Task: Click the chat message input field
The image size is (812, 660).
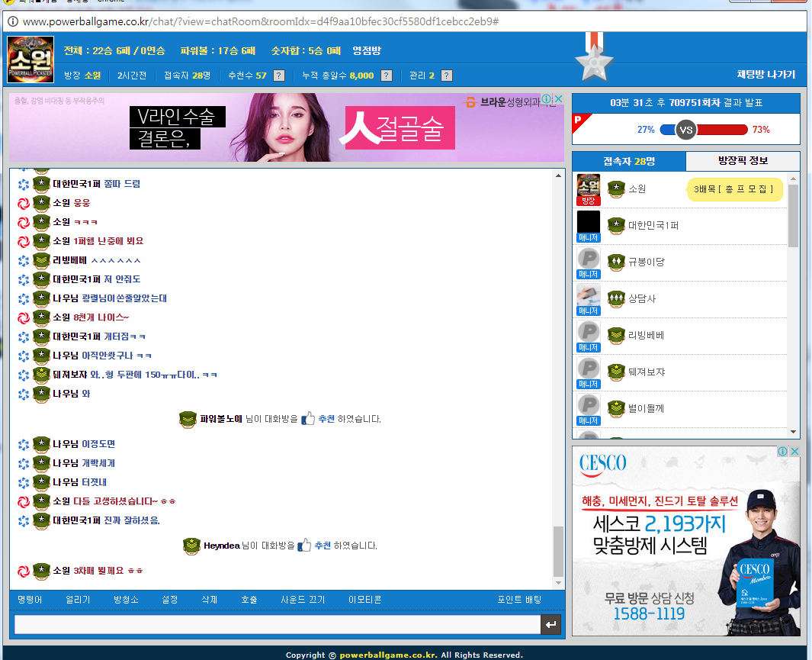Action: click(x=277, y=624)
